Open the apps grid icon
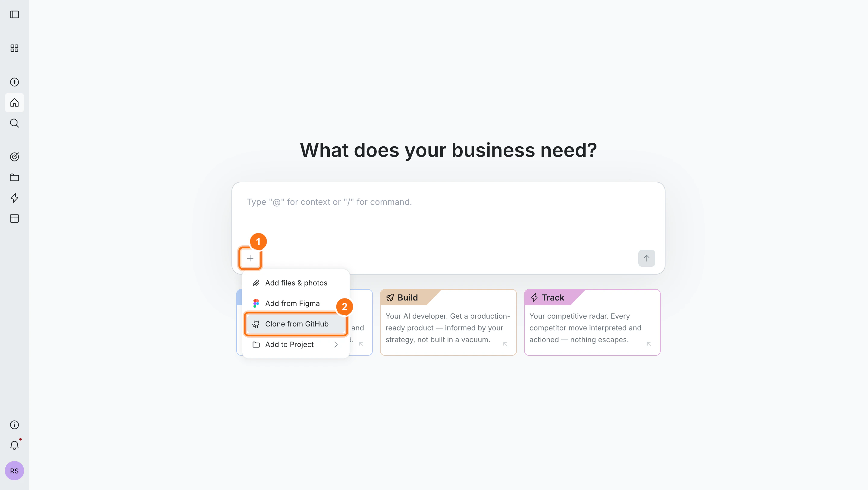 coord(14,48)
